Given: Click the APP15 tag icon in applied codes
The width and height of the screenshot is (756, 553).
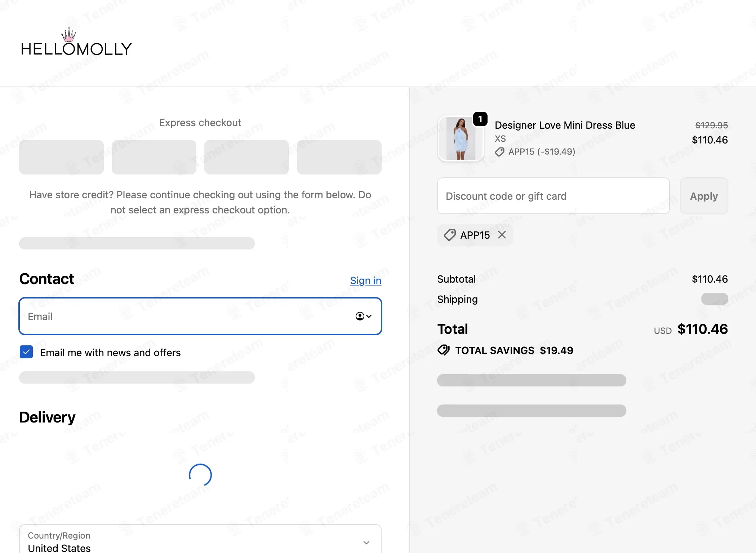Looking at the screenshot, I should [450, 235].
